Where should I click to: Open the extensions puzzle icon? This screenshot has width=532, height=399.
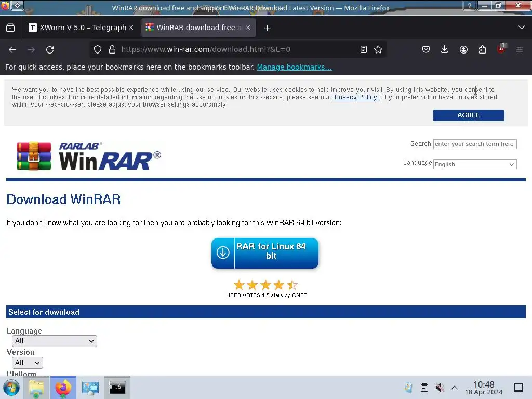pyautogui.click(x=482, y=49)
